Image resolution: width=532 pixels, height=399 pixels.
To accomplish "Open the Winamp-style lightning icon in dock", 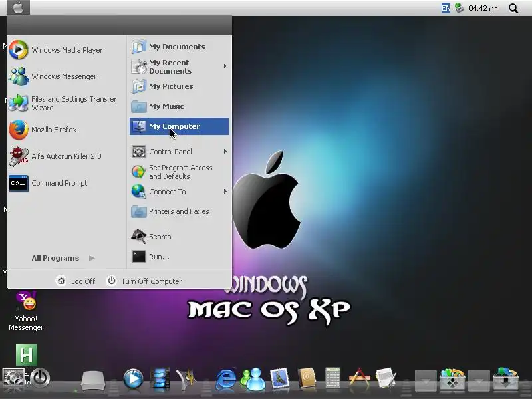I will (x=186, y=378).
